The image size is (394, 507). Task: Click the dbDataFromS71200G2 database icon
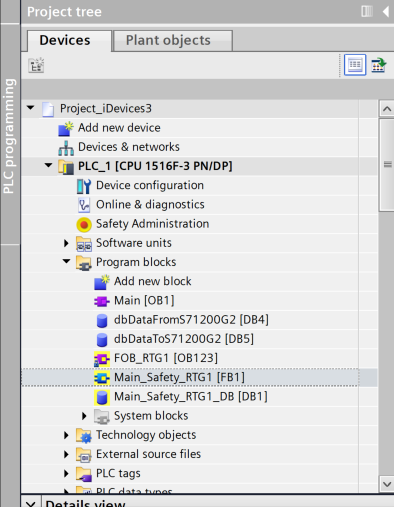click(102, 320)
